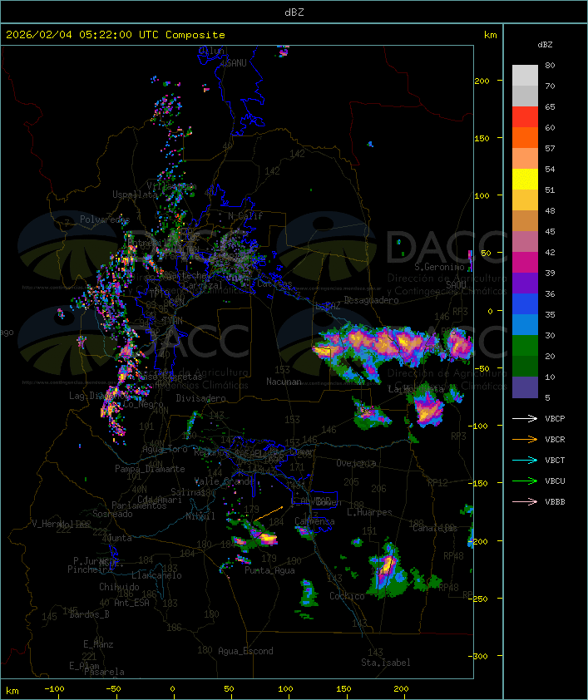The width and height of the screenshot is (588, 700).
Task: Click the orange track line near label 179
Action: coord(269,514)
